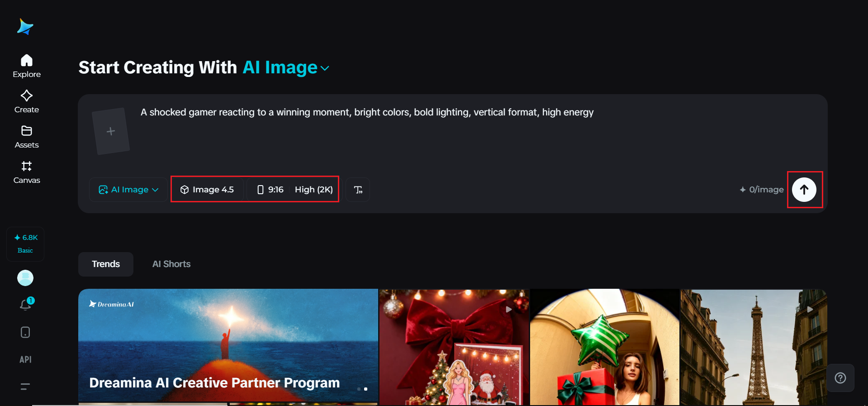This screenshot has height=406, width=868.
Task: Open the mobile app icon
Action: click(x=25, y=332)
